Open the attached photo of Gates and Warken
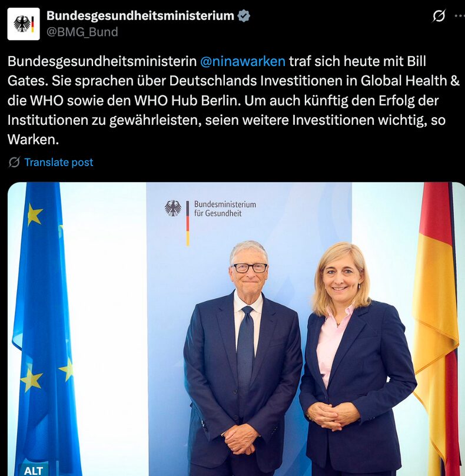Image resolution: width=465 pixels, height=476 pixels. coord(236,329)
